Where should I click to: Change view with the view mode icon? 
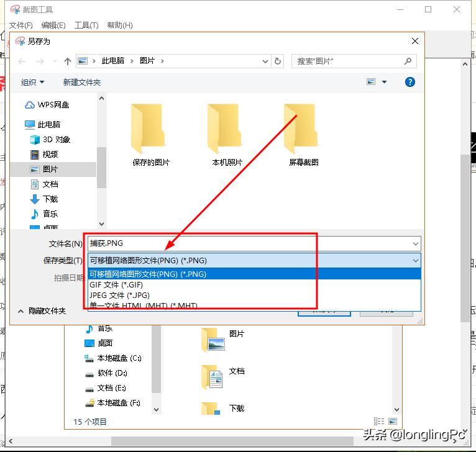click(371, 82)
